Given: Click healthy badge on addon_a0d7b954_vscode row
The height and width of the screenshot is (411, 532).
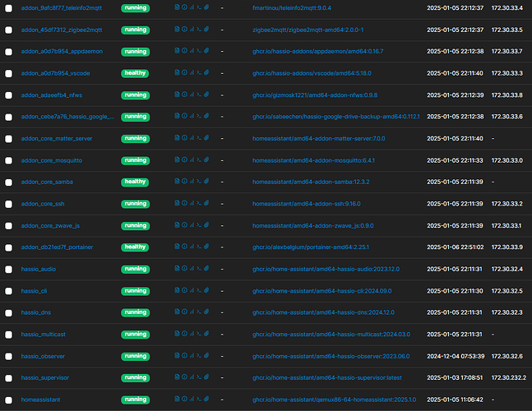Looking at the screenshot, I should (135, 73).
